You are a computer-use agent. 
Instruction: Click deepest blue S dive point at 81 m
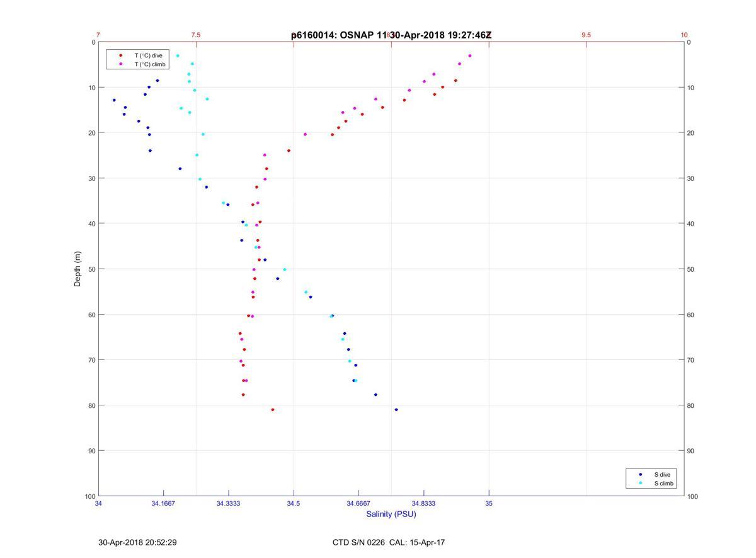[x=396, y=410]
